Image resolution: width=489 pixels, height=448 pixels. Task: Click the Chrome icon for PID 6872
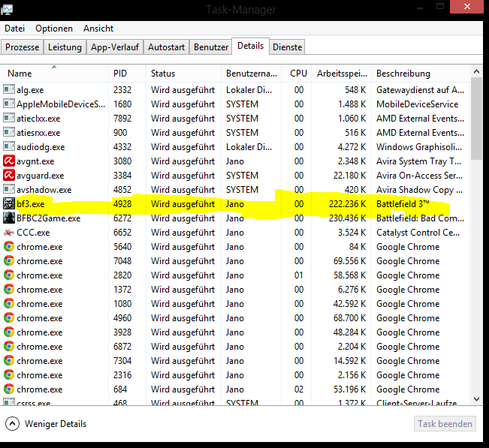point(9,347)
